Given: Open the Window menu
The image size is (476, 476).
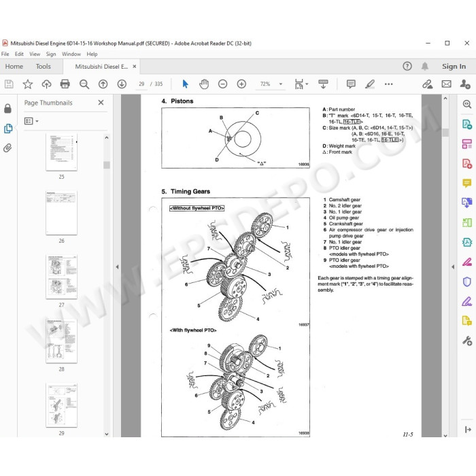Looking at the screenshot, I should tap(71, 54).
